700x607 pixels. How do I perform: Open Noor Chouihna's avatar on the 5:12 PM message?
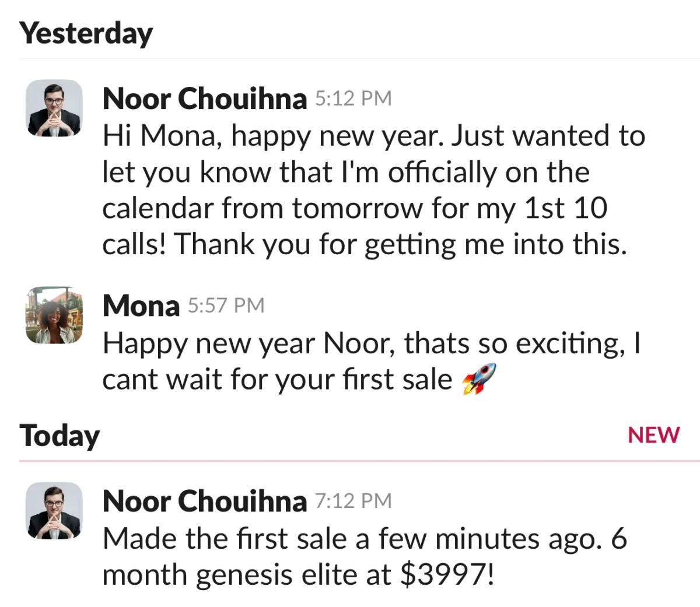(54, 108)
